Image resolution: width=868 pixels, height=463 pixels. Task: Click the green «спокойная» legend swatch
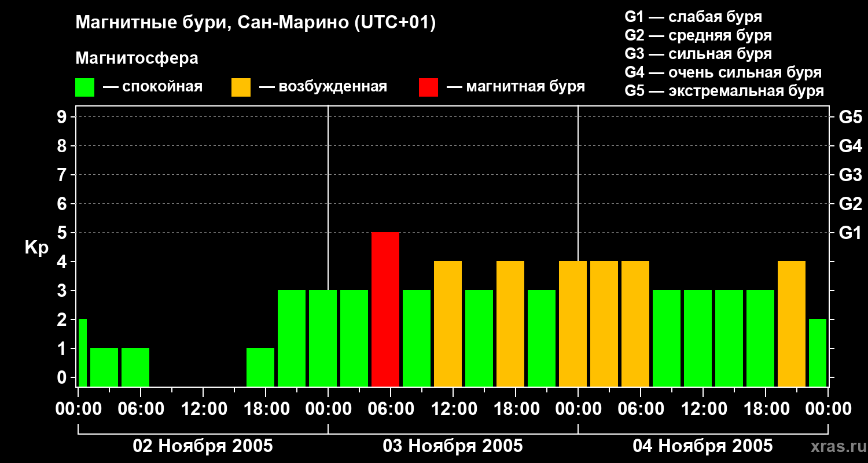coord(84,87)
